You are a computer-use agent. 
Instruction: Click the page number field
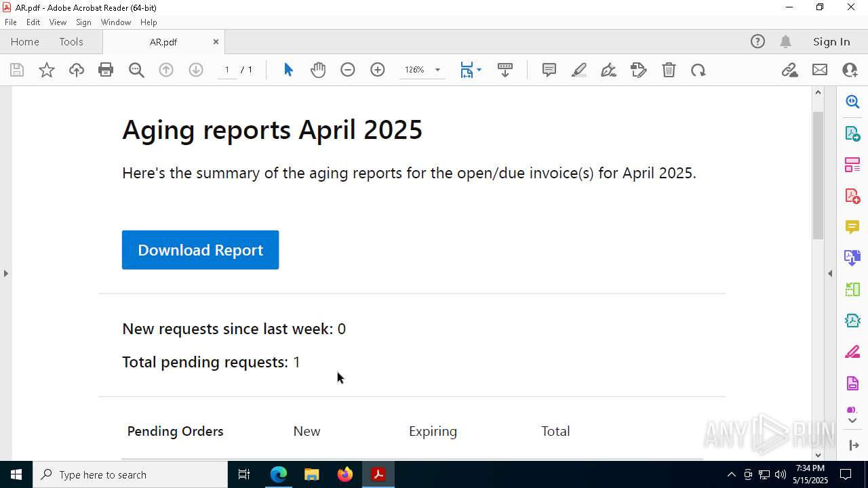[x=227, y=70]
